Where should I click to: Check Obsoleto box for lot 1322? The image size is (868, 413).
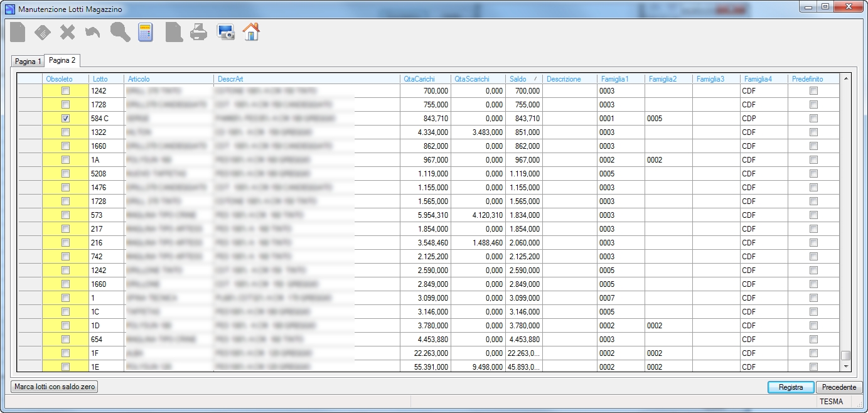coord(65,132)
